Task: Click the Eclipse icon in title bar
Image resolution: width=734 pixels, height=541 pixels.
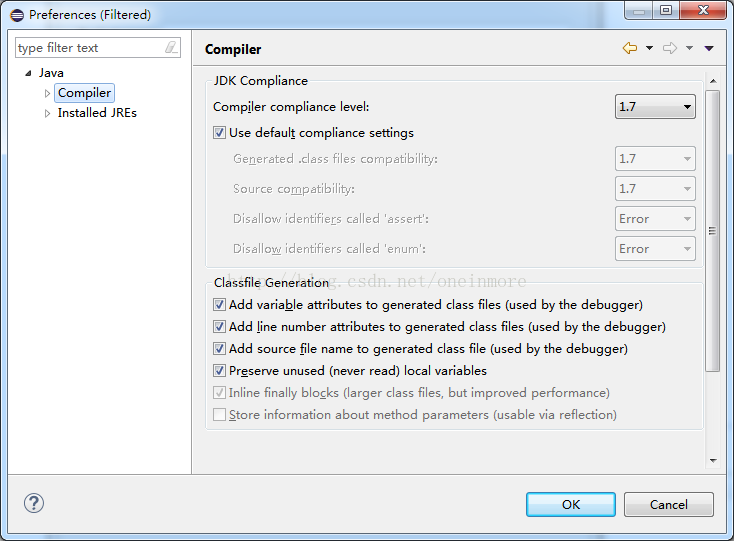Action: pyautogui.click(x=16, y=14)
